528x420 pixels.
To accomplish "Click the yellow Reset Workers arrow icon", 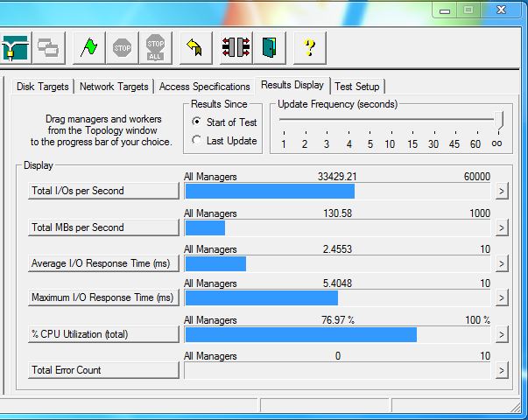I will [x=195, y=48].
